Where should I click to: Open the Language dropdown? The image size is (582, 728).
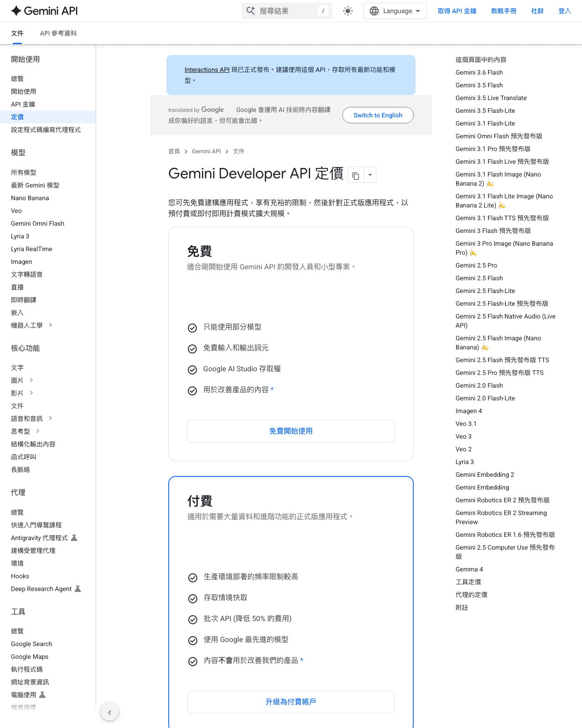(x=395, y=11)
